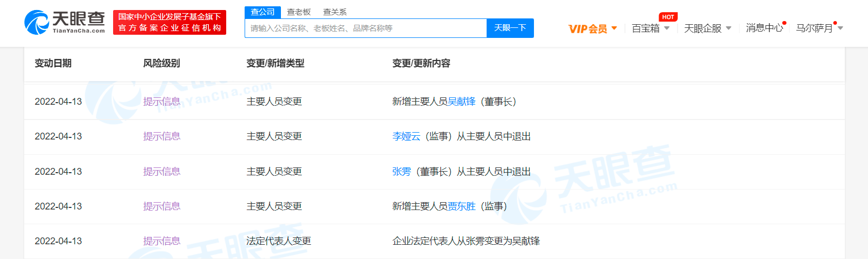
Task: Open the 消息中心 message center
Action: tap(764, 28)
